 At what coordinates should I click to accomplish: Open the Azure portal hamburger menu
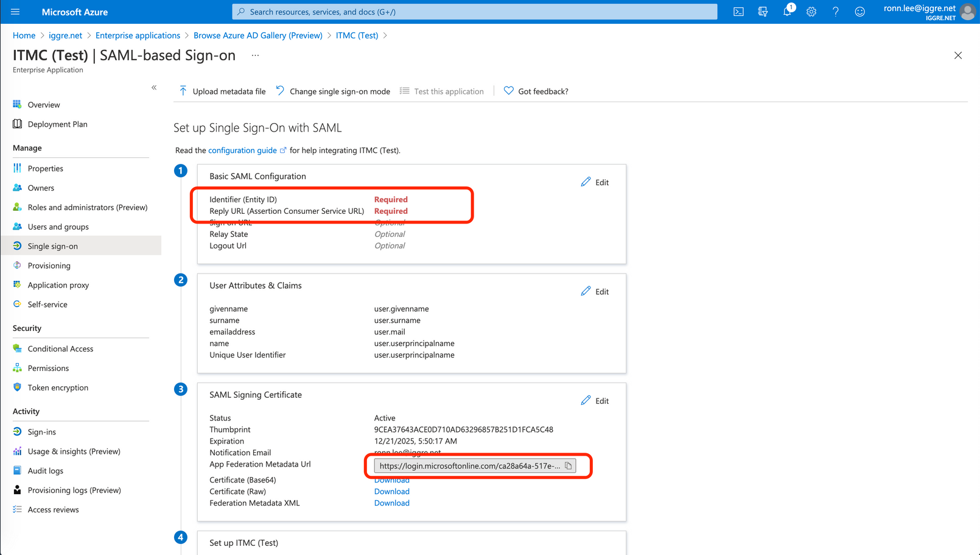tap(15, 12)
